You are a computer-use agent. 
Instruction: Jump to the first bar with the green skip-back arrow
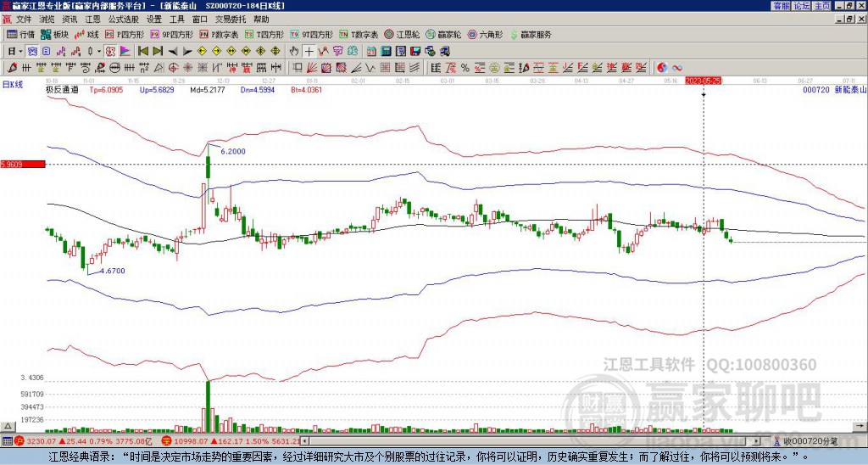[142, 52]
